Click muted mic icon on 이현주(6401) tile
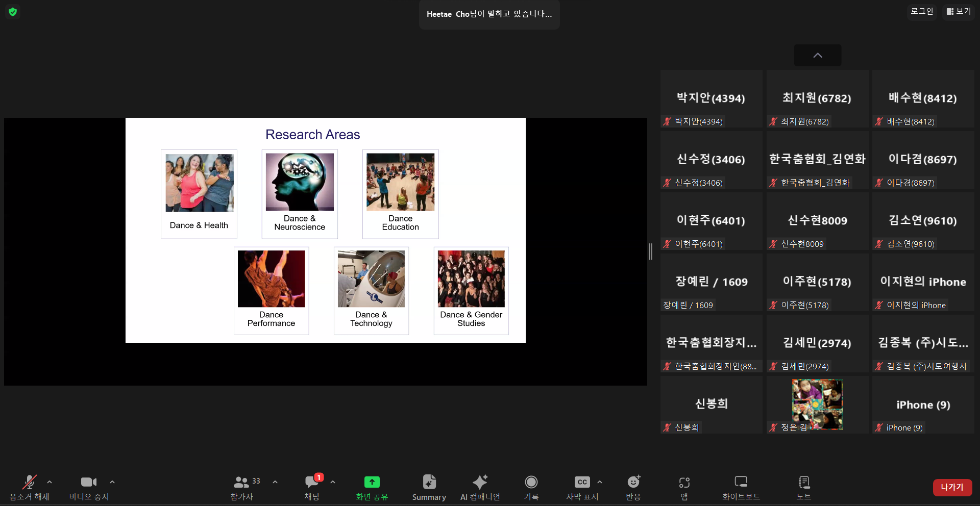The image size is (980, 506). click(x=667, y=244)
